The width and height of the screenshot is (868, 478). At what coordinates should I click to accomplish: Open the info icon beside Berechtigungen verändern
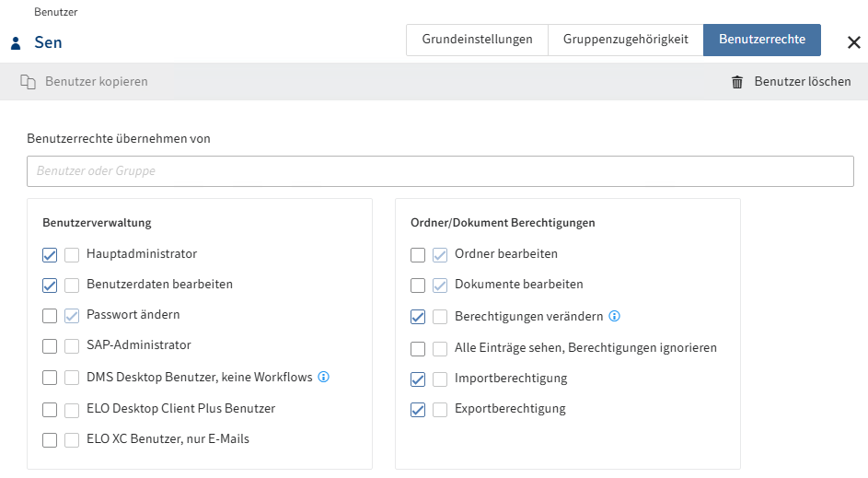tap(615, 316)
